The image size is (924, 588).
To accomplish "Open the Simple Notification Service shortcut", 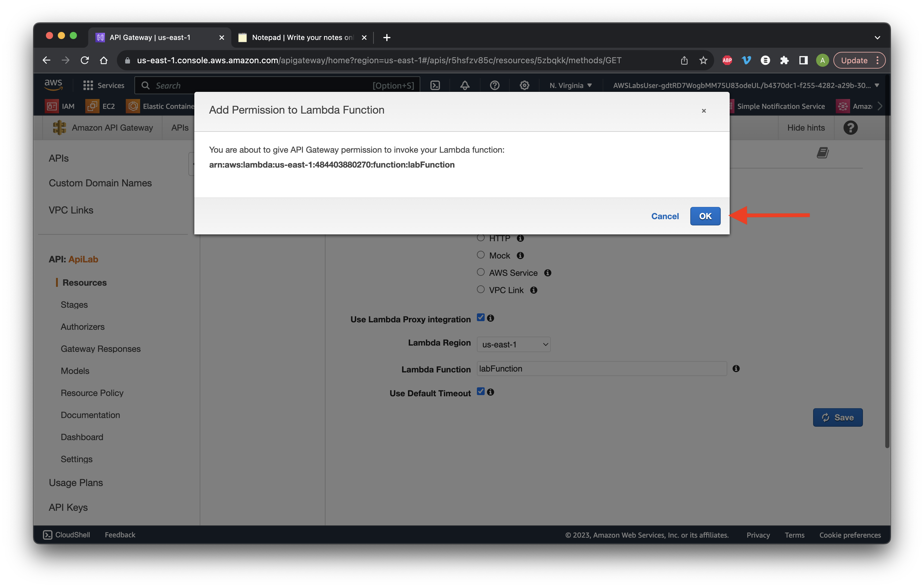I will click(780, 106).
